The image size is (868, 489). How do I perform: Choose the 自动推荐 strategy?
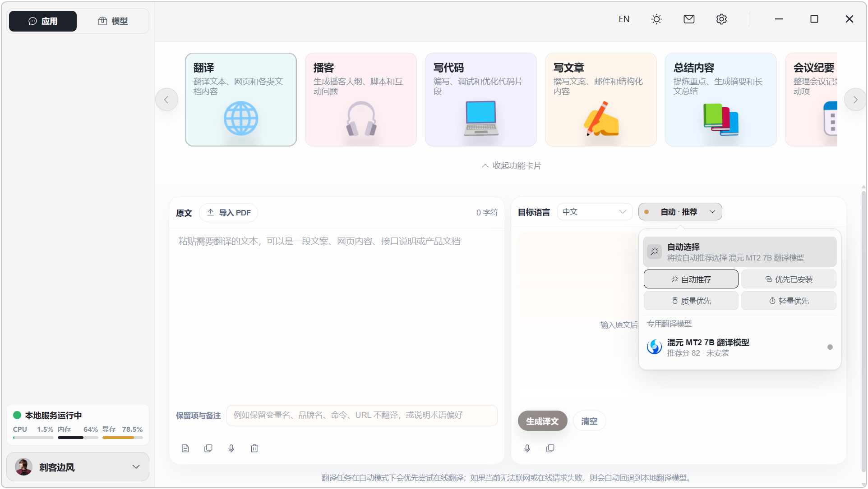point(691,279)
